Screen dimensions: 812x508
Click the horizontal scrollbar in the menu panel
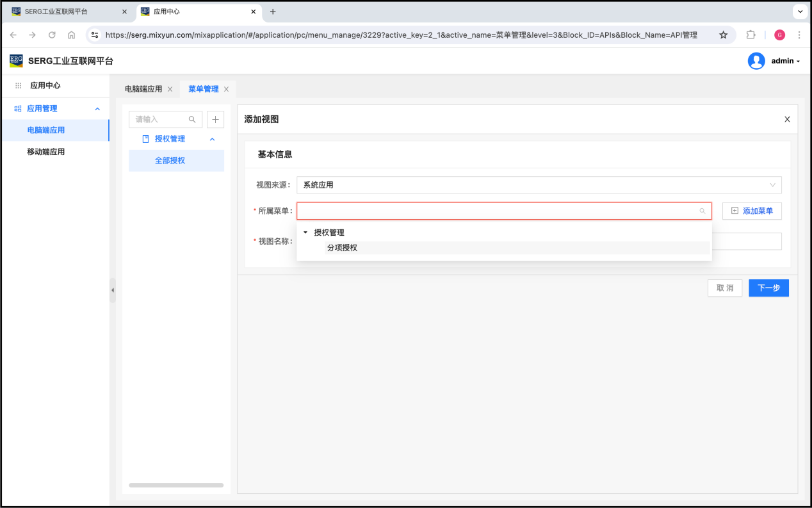176,485
